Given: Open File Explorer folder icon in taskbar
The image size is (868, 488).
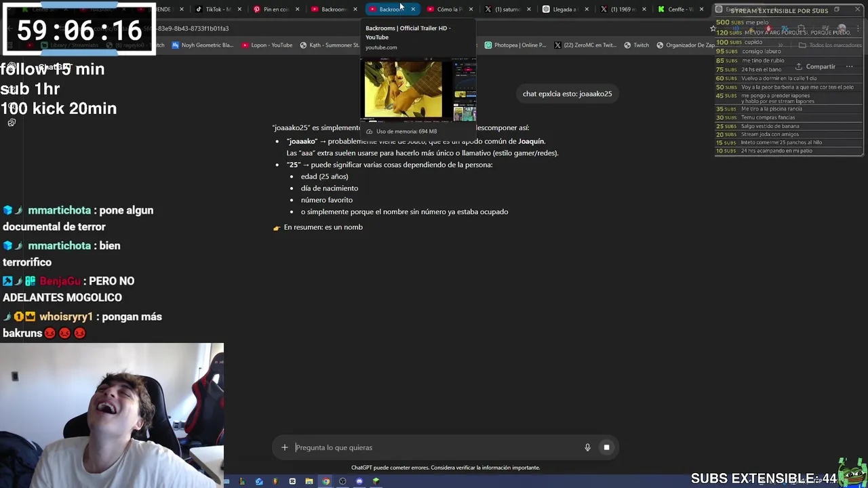Looking at the screenshot, I should pos(309,481).
